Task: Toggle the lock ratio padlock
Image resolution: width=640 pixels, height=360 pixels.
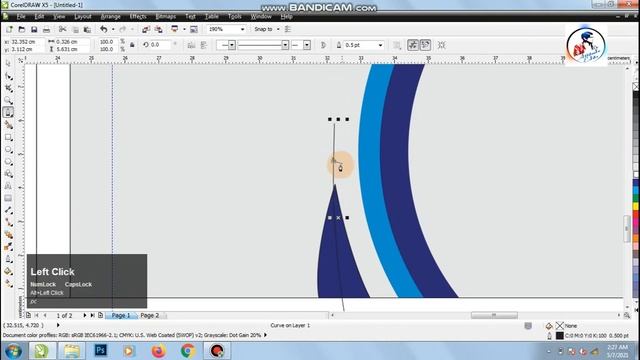Action: click(x=132, y=45)
